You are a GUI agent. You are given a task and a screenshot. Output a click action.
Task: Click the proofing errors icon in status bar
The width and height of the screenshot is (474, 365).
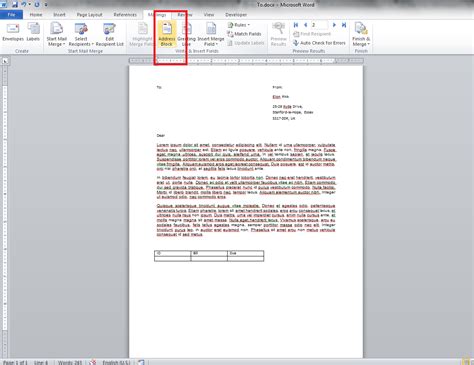click(x=92, y=362)
